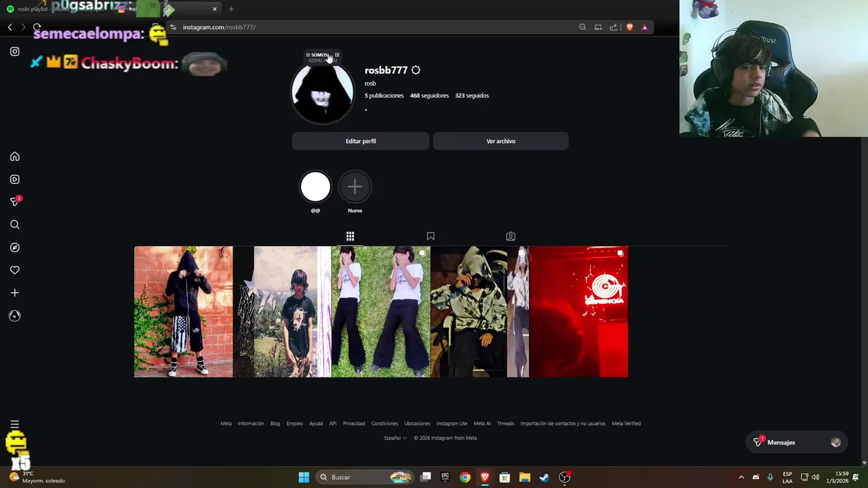868x488 pixels.
Task: Open the Mensajes floating panel
Action: click(797, 443)
